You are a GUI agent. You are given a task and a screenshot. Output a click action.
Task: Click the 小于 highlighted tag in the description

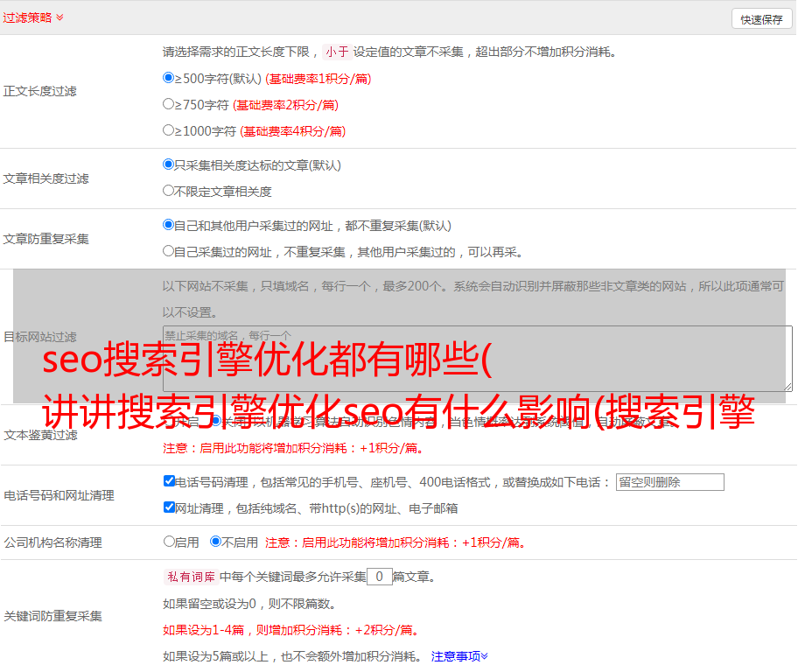(x=337, y=52)
